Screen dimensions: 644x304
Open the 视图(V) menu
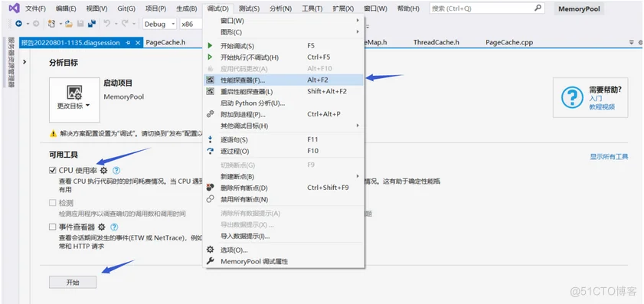pos(97,8)
